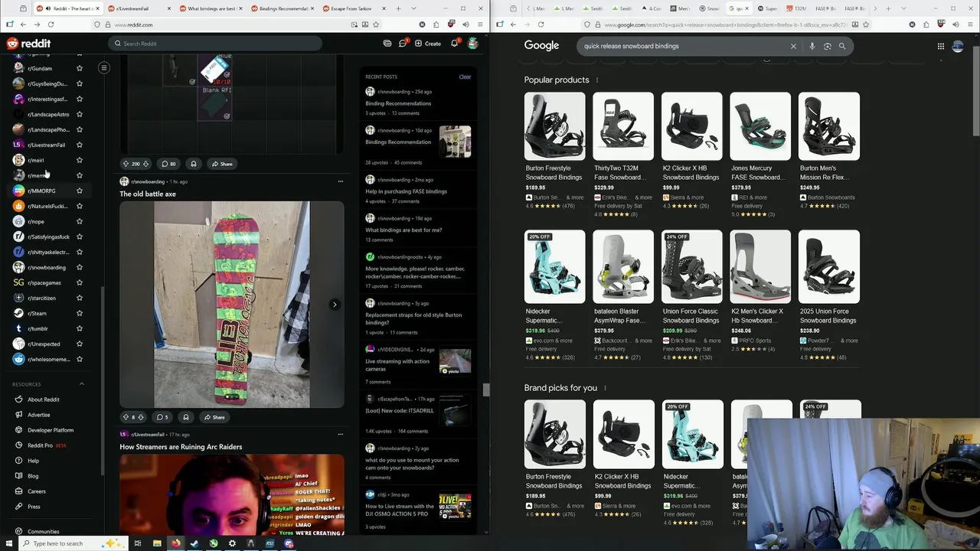Toggle favorite star for r/MMORPG

79,191
